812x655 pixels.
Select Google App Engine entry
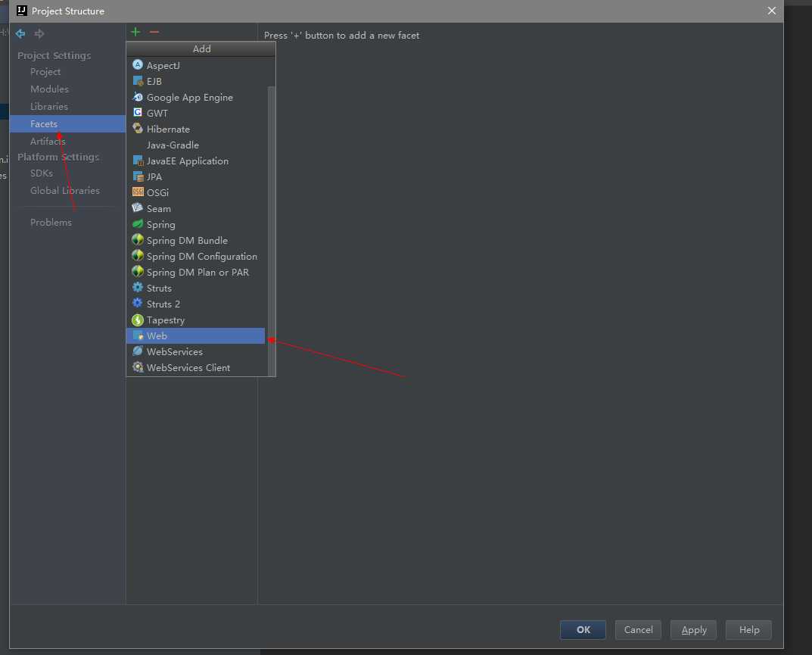point(197,98)
